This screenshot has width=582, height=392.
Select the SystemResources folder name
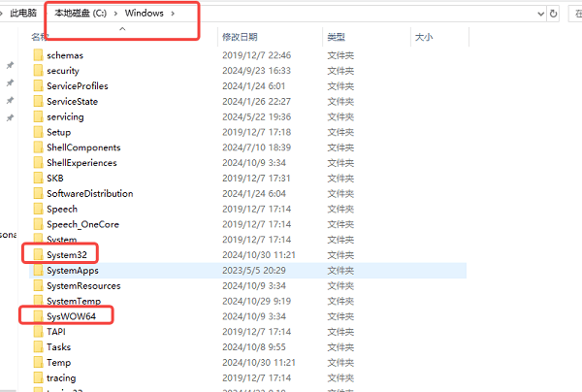click(x=83, y=286)
